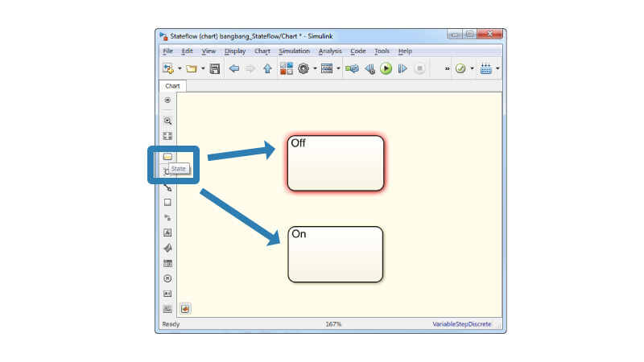Click the Step Back button
Screen dimensions: 644x362
(370, 69)
